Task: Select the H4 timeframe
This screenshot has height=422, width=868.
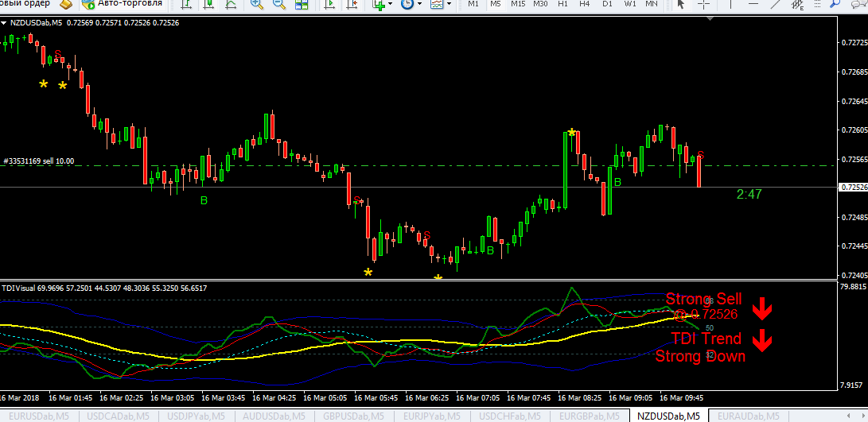Action: (x=585, y=4)
